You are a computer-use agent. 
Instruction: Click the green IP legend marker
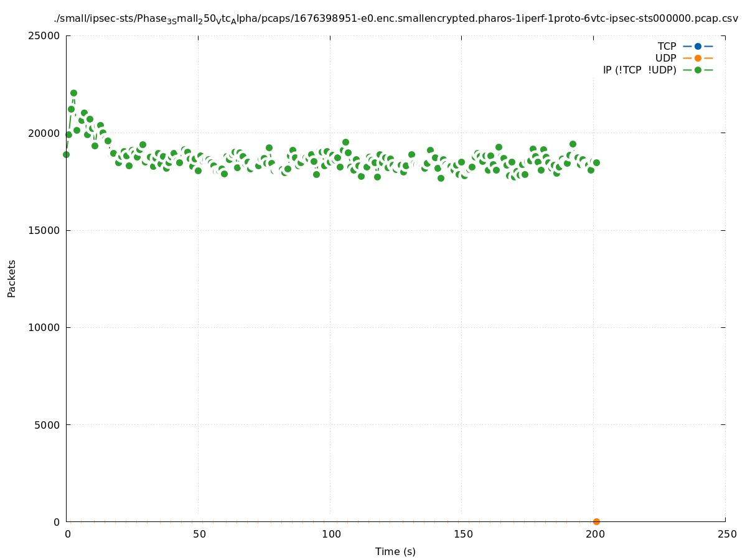pos(698,70)
